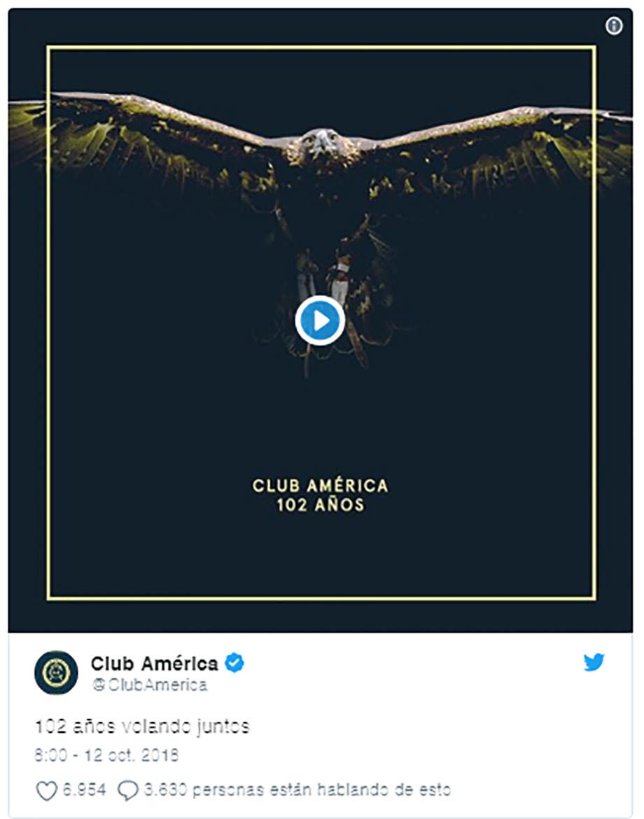Click the 8:00 - 12 oct. 2018 timestamp
The image size is (644, 819).
(x=106, y=755)
